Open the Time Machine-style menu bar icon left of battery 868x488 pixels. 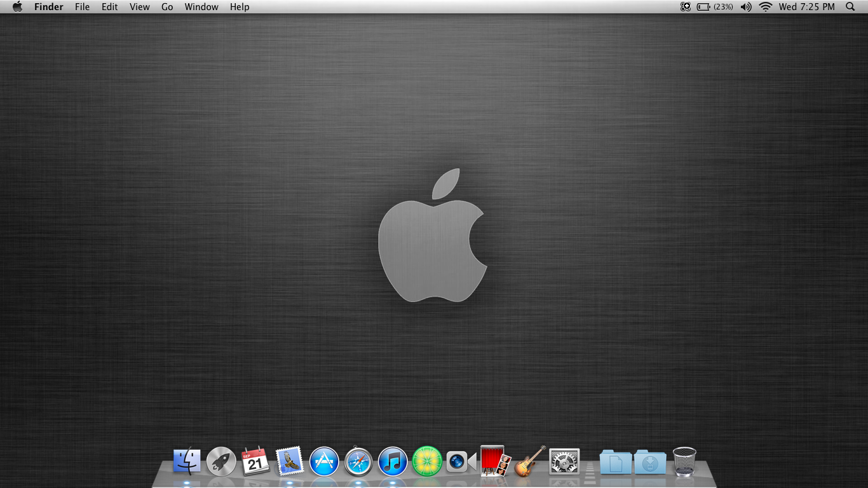pyautogui.click(x=686, y=7)
